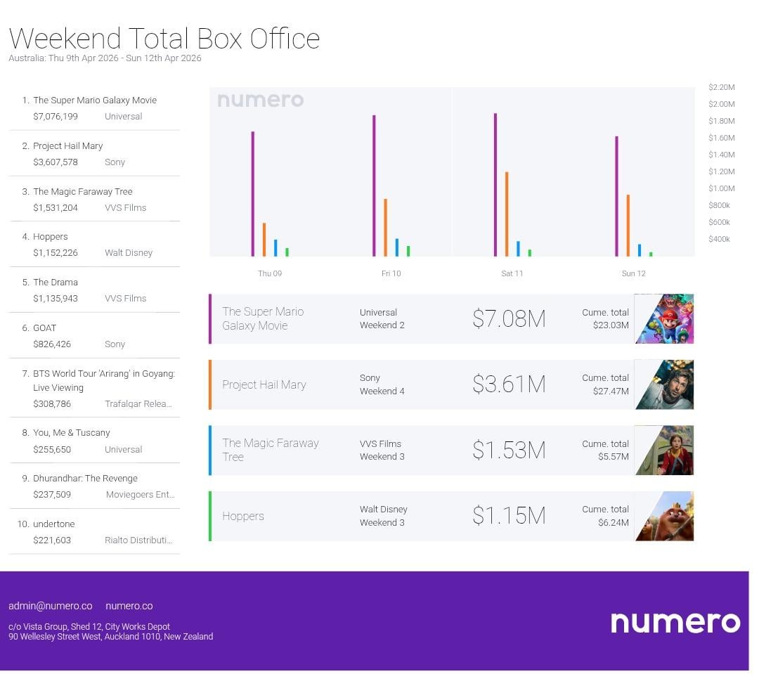The image size is (759, 700).
Task: Select the purple bar for Sat 11
Action: [495, 185]
